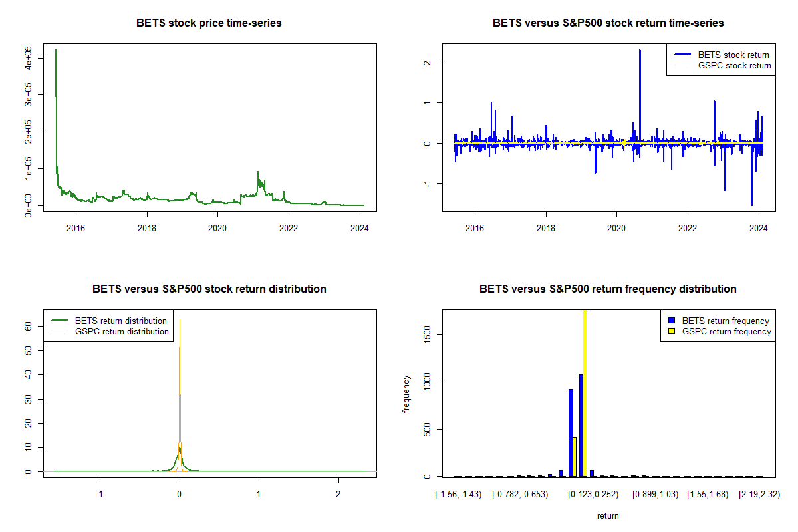798x532 pixels.
Task: Click the tallest yellow bar in the histogram
Action: coord(585,392)
